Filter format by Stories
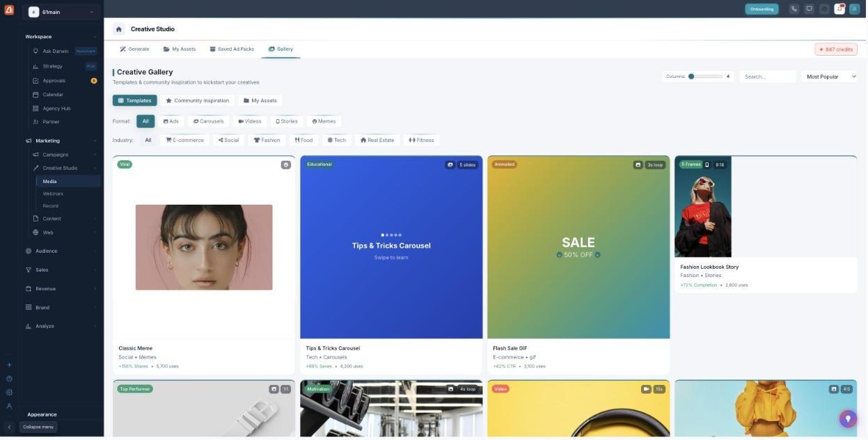 coord(287,121)
